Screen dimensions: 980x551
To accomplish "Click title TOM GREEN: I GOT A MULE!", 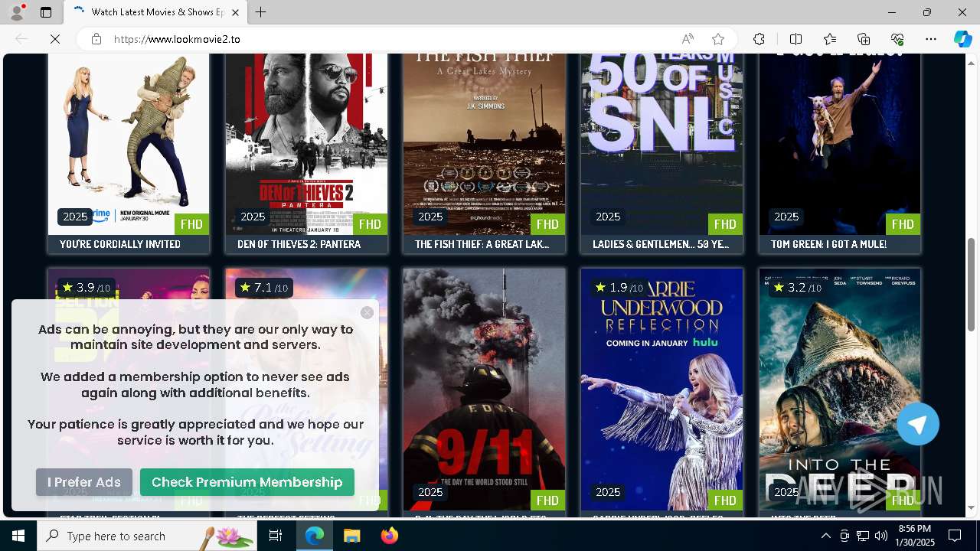I will tap(828, 244).
